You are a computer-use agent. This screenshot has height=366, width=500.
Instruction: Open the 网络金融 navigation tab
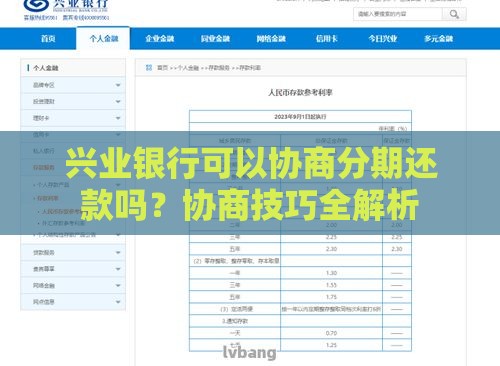click(x=271, y=39)
